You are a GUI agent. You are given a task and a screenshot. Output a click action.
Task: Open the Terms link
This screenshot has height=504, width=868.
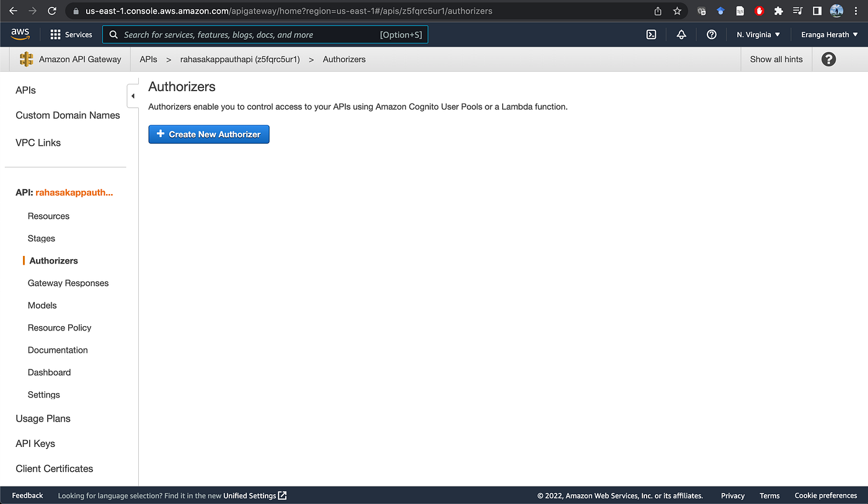click(769, 495)
